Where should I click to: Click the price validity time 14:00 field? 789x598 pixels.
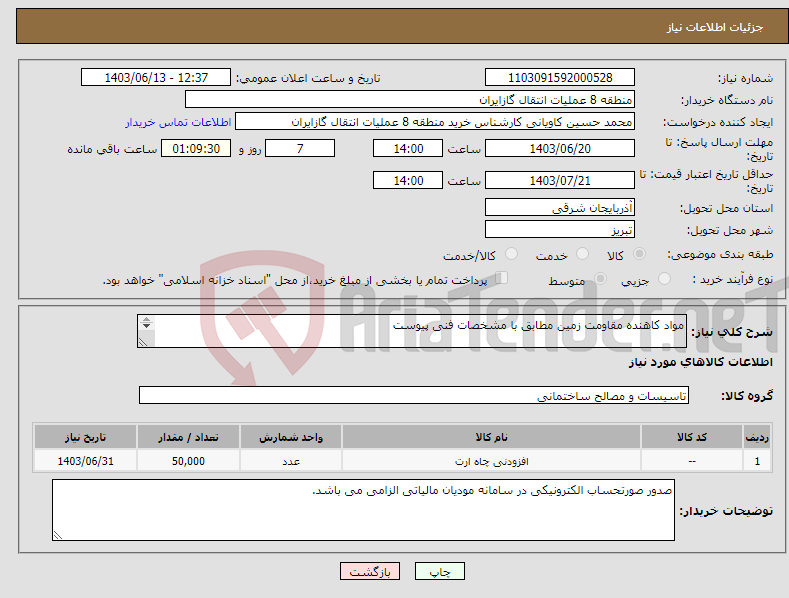408,180
